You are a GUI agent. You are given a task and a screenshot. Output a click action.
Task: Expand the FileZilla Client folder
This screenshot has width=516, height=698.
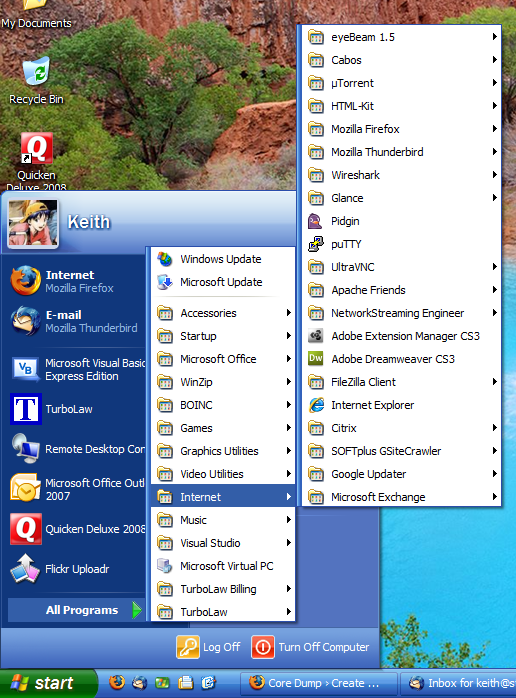(x=401, y=382)
